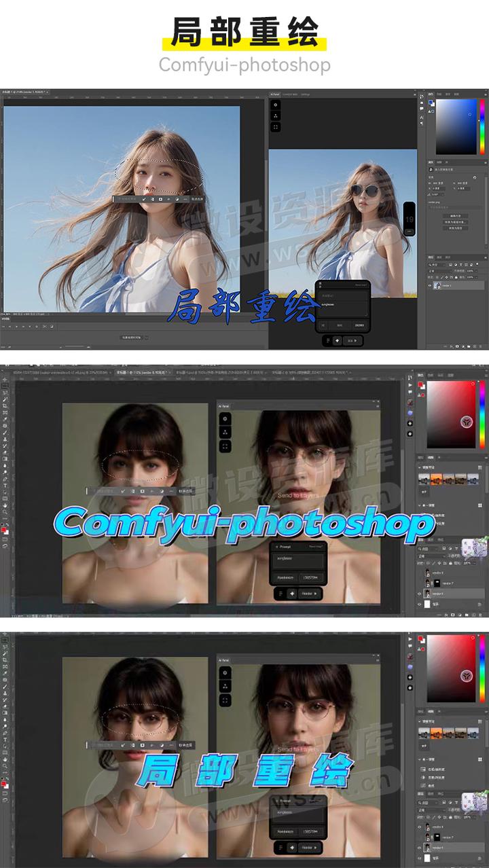Select the AI Panel tab in middle screenshot
The width and height of the screenshot is (489, 868).
tap(223, 405)
